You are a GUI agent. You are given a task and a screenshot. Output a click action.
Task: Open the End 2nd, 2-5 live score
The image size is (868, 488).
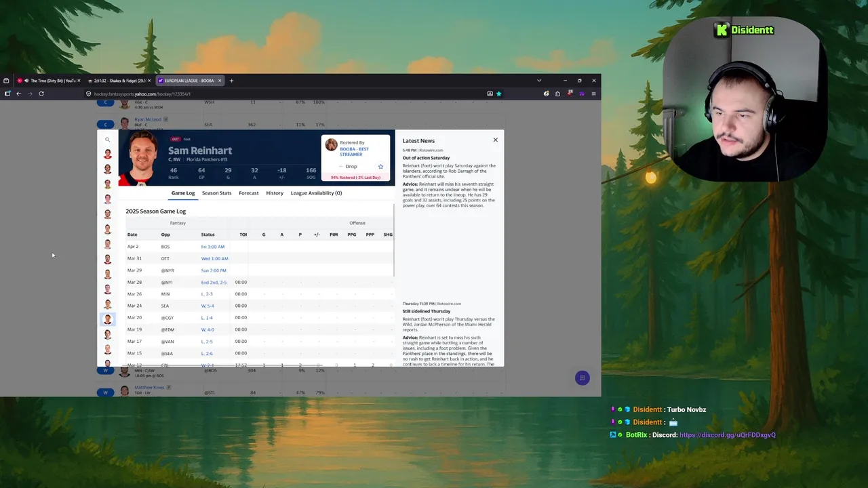pos(214,283)
